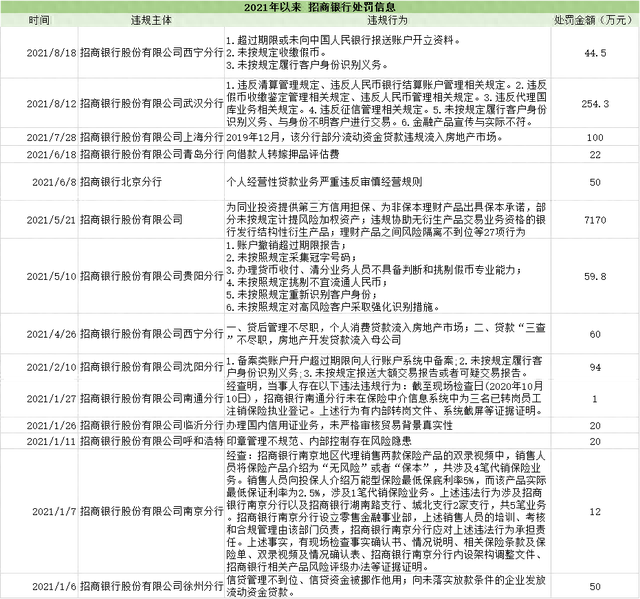Click the penalty amount 254.3

click(x=595, y=104)
